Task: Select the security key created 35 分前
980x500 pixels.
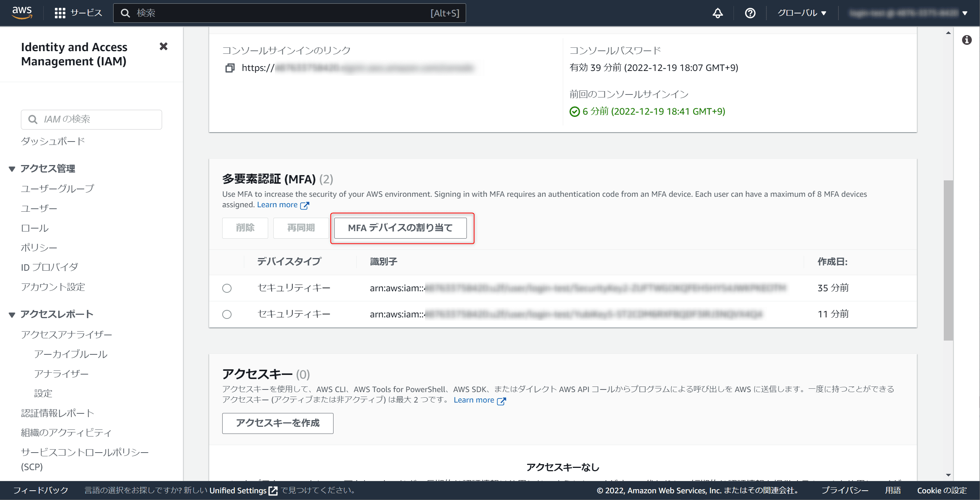Action: point(227,288)
